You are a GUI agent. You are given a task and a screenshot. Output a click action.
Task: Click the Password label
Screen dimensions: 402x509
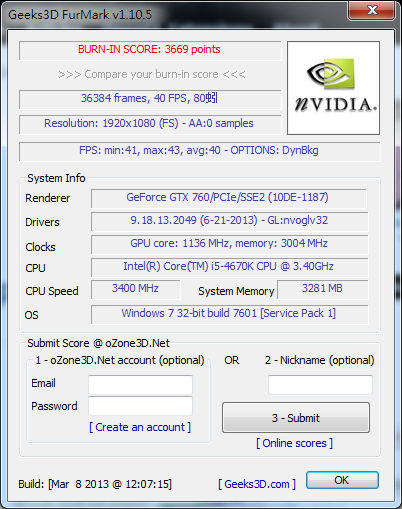pos(54,406)
